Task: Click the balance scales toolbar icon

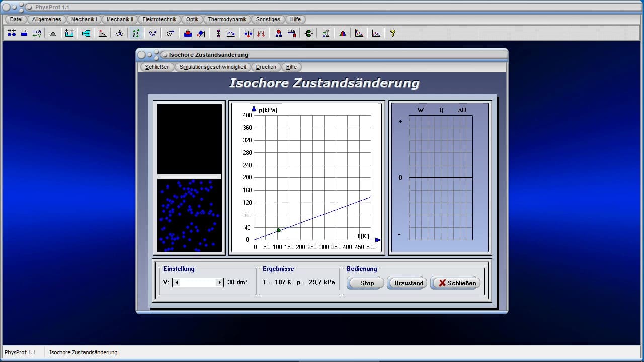Action: (x=248, y=33)
